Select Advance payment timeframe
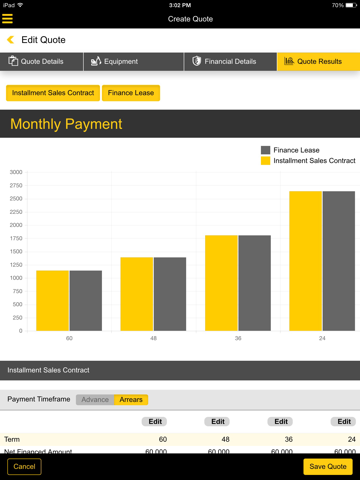The height and width of the screenshot is (480, 360). [x=95, y=399]
